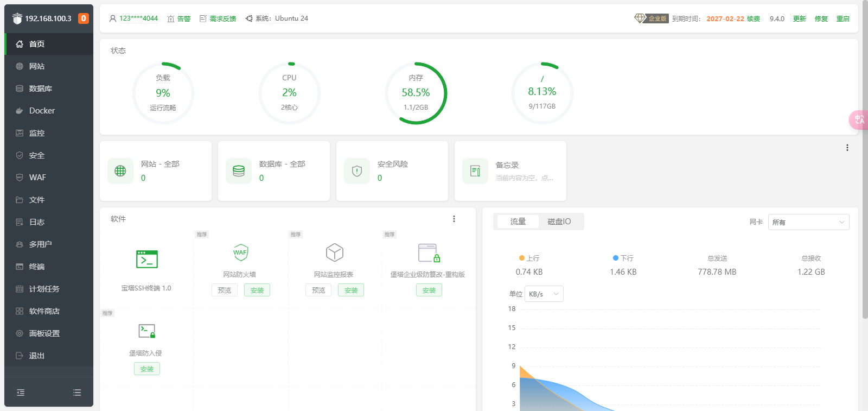Screen dimensions: 868x411
Task: Click the 内存 usage circular gauge
Action: 416,93
